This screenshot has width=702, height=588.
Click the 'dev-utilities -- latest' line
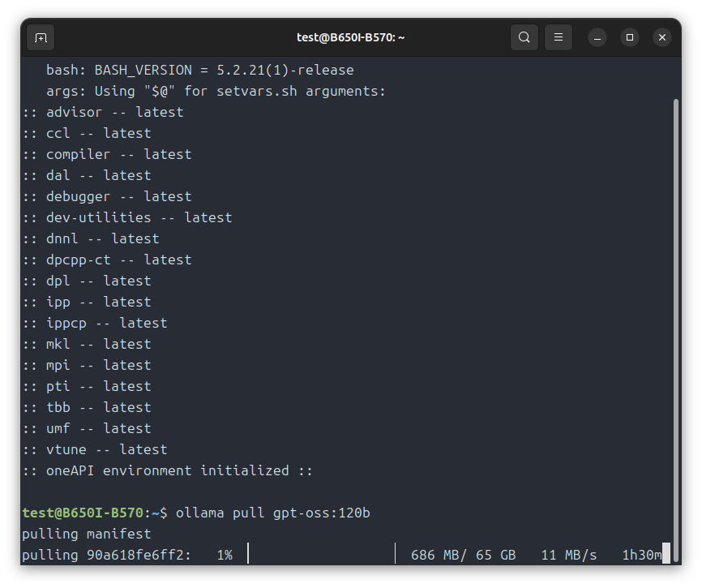(x=127, y=217)
